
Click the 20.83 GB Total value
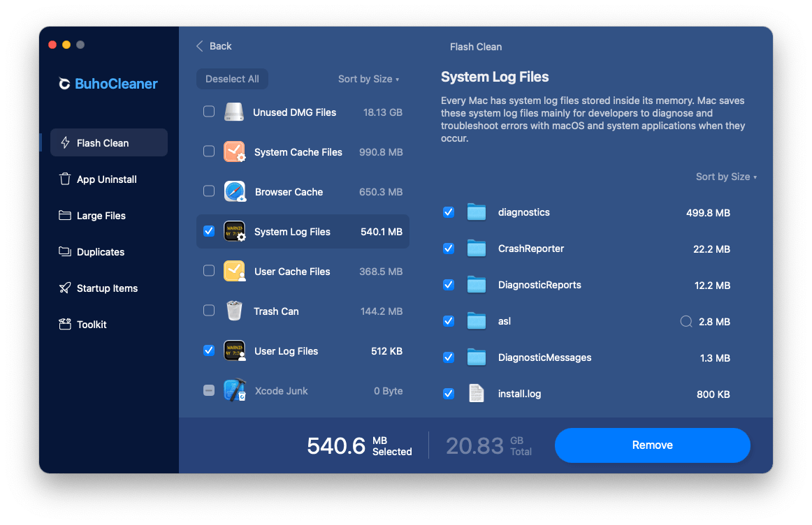[489, 445]
